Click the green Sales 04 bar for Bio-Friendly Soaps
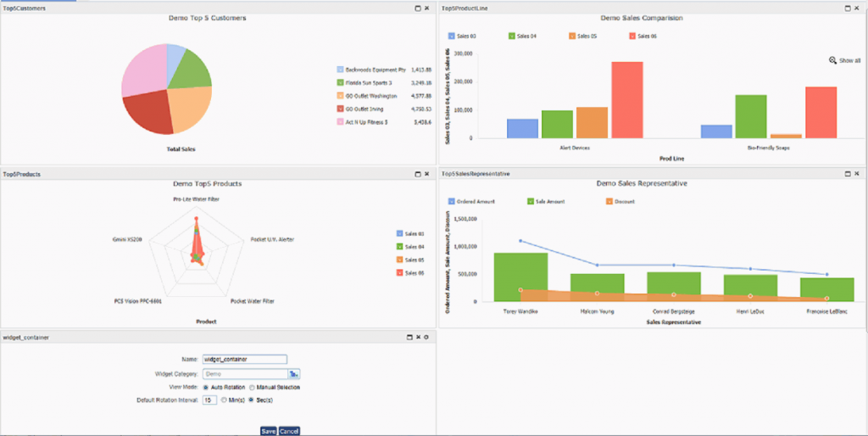868x436 pixels. point(751,116)
